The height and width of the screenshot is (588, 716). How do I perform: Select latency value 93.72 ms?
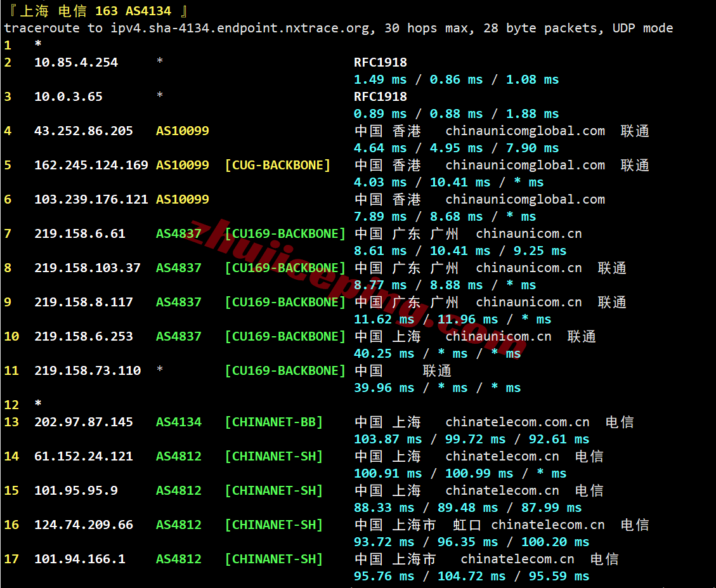point(384,542)
